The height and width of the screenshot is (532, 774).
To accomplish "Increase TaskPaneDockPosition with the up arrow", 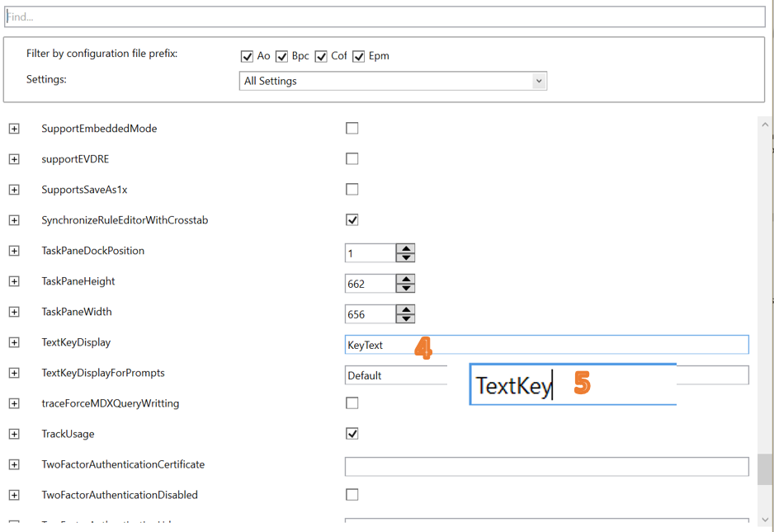I will click(x=406, y=249).
